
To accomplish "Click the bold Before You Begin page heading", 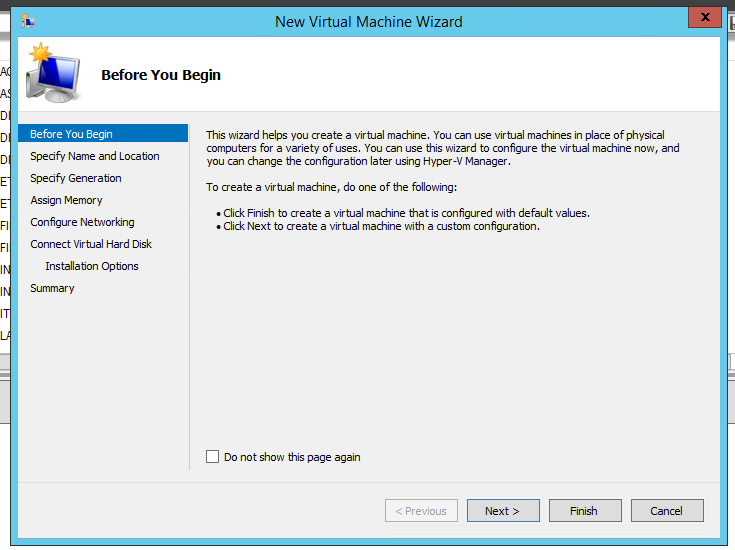I will 161,75.
